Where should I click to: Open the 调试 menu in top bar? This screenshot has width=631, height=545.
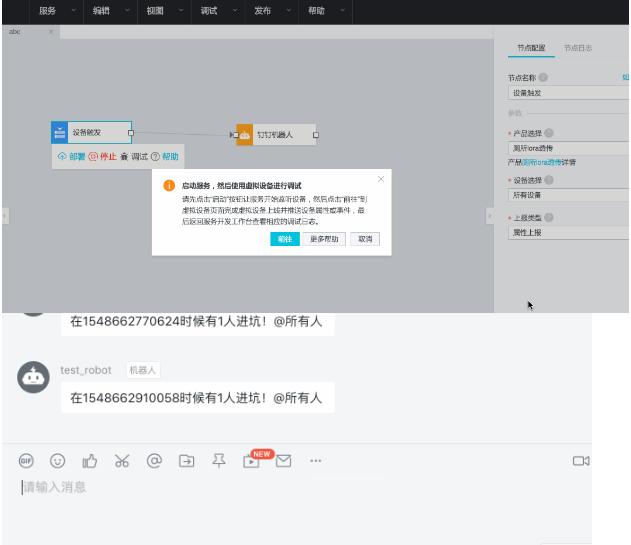(x=209, y=11)
